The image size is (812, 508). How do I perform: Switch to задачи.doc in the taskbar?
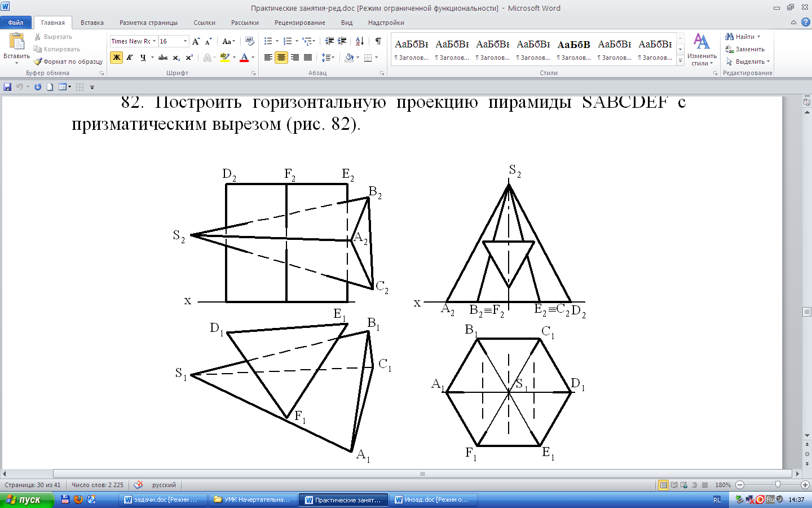coord(161,500)
